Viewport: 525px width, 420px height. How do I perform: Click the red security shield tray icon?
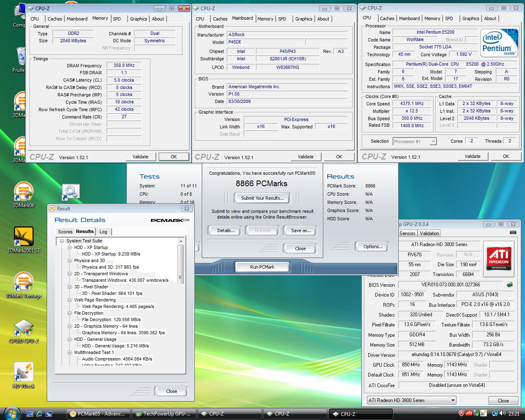pyautogui.click(x=461, y=413)
